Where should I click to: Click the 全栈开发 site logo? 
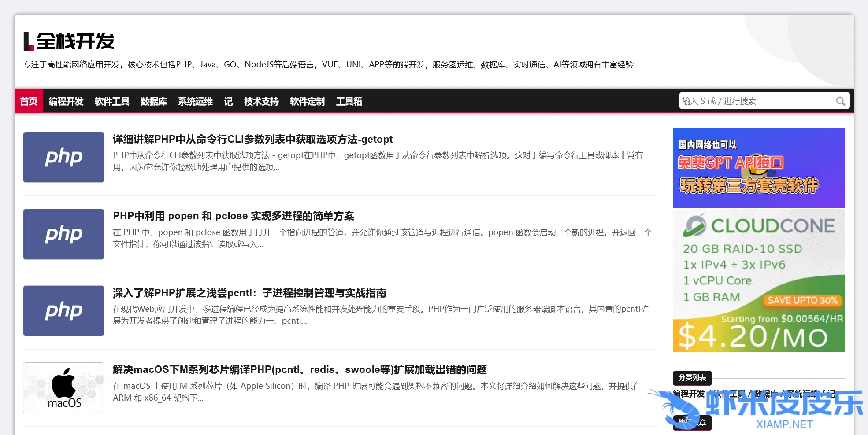pos(69,41)
